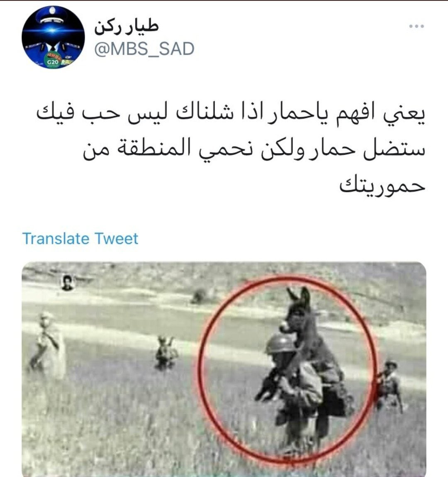Click the bush on the photo's hillside
This screenshot has height=477, width=448.
200,296
